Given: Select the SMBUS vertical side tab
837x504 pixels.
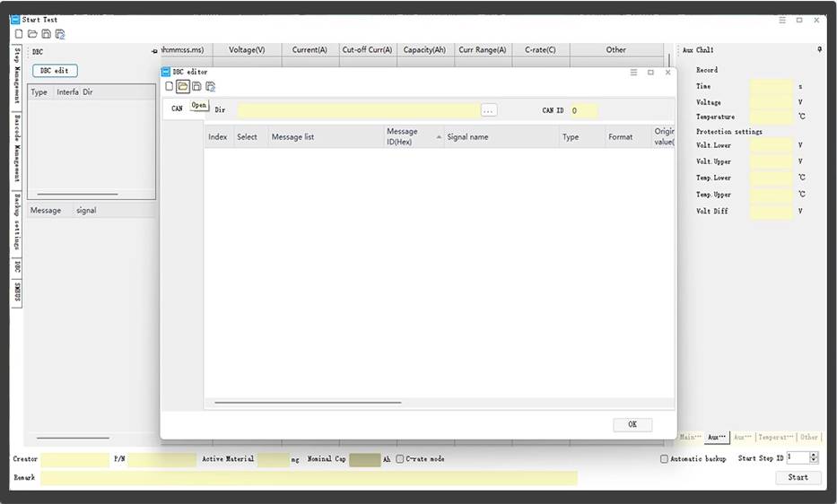Looking at the screenshot, I should (17, 291).
